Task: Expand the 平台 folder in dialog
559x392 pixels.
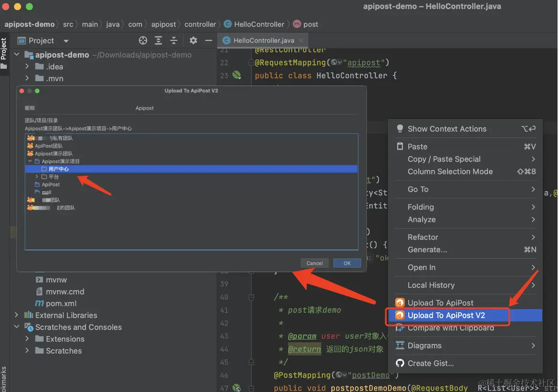Action: pyautogui.click(x=36, y=177)
